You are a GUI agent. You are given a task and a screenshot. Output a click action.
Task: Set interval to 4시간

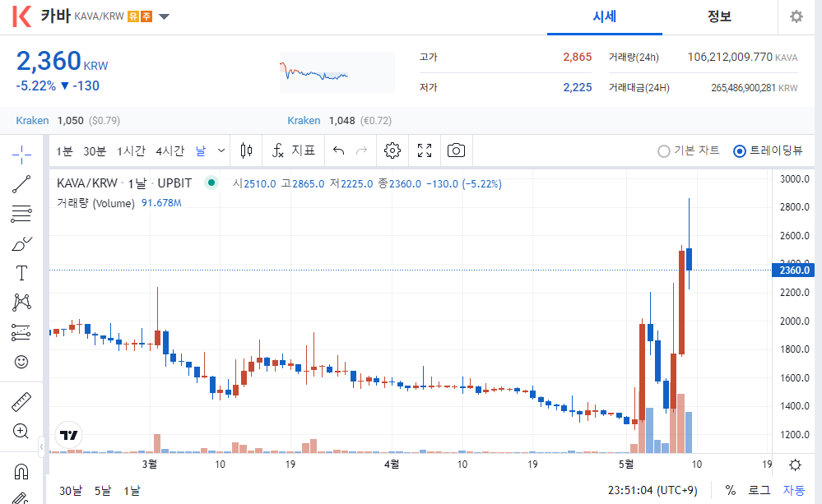coord(170,151)
